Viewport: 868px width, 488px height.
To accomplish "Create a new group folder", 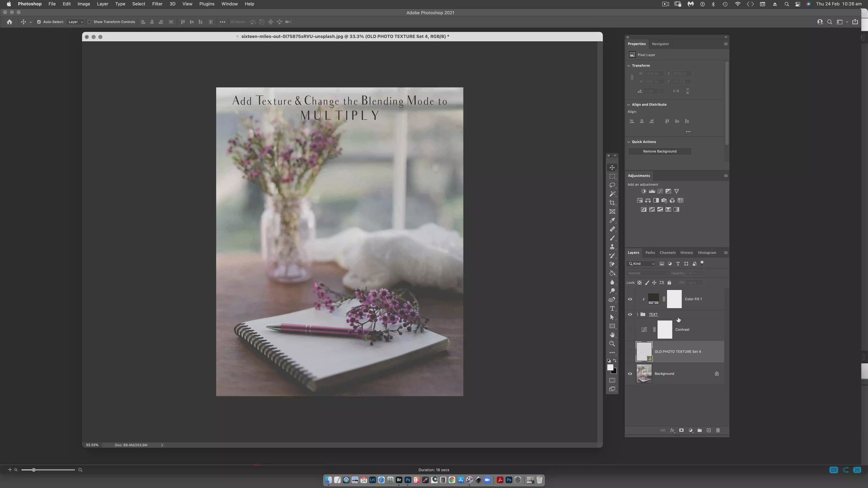I will (700, 430).
